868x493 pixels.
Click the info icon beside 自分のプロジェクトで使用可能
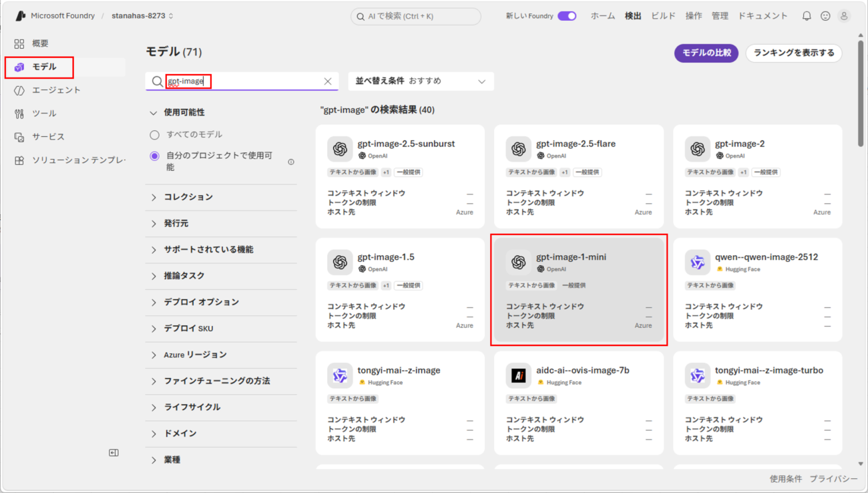coord(291,162)
